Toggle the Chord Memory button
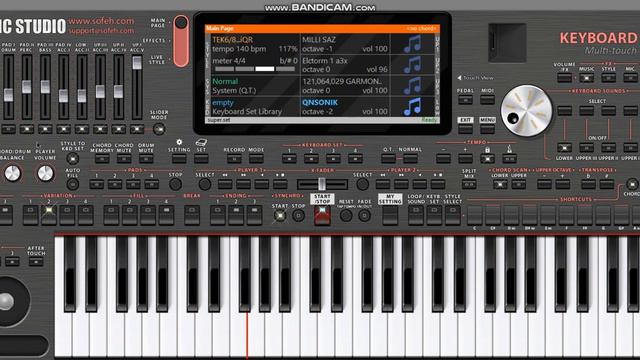 click(x=102, y=159)
